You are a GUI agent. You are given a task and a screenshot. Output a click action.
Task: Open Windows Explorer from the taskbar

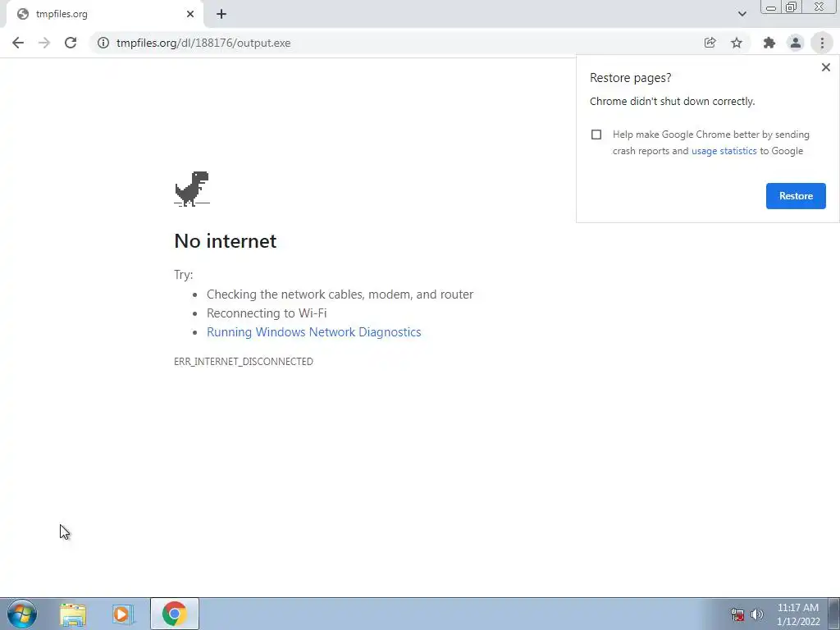[x=73, y=614]
